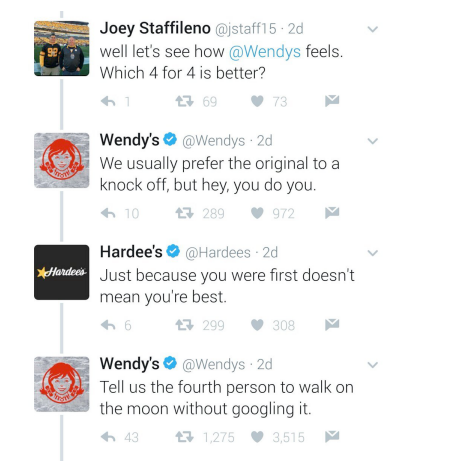Reply to Joey Staffileno's tweet
This screenshot has width=454, height=462.
click(108, 101)
